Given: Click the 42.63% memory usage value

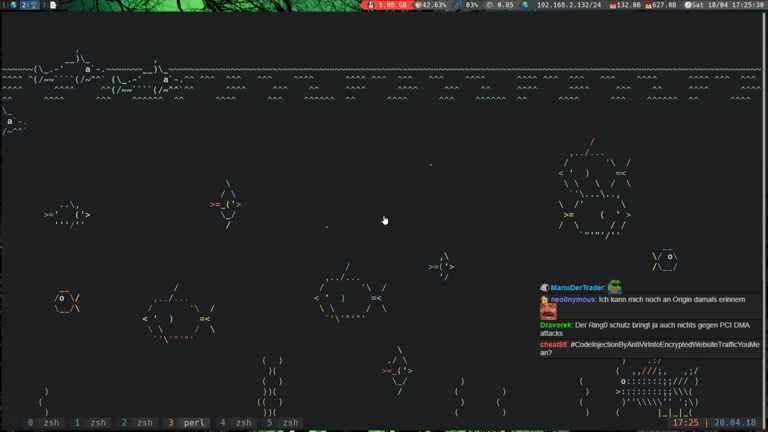Looking at the screenshot, I should click(x=434, y=5).
